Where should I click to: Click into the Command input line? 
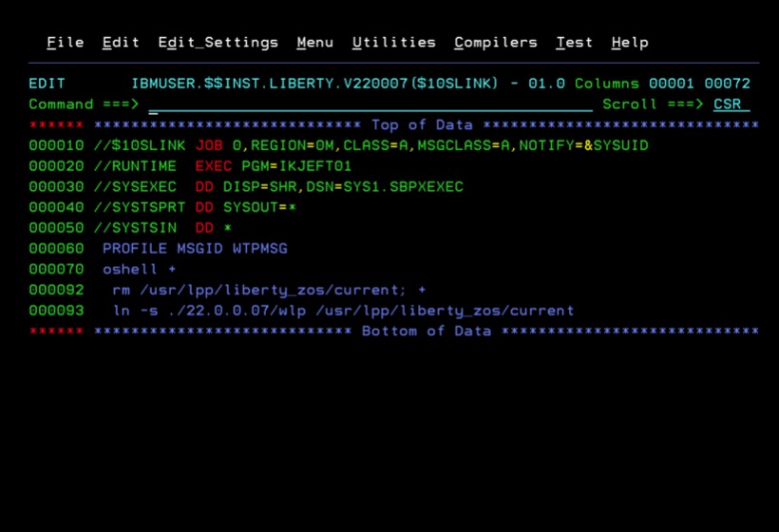[370, 104]
